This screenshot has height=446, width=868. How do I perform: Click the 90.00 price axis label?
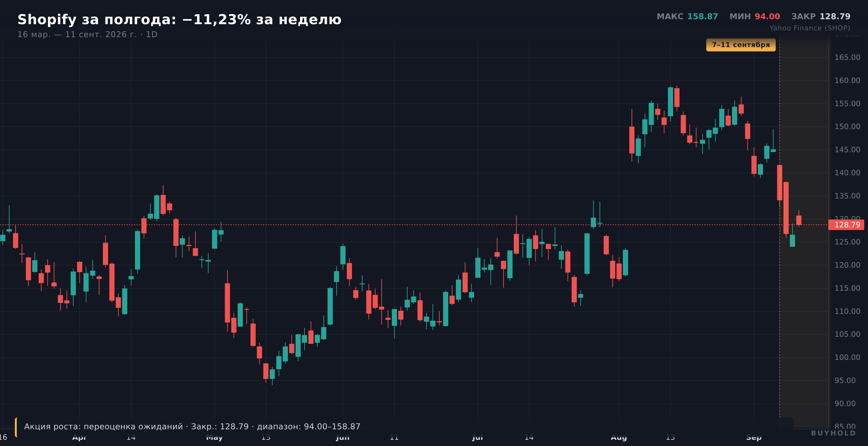[x=845, y=404]
